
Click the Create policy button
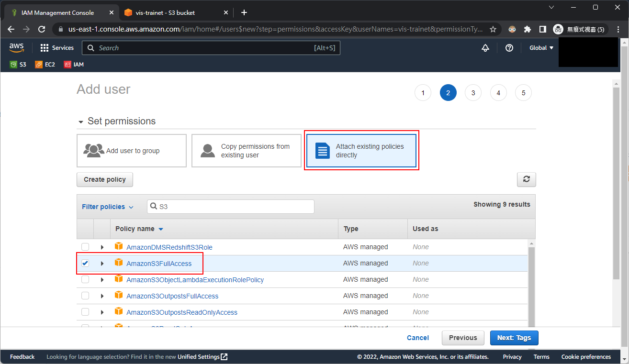point(105,179)
